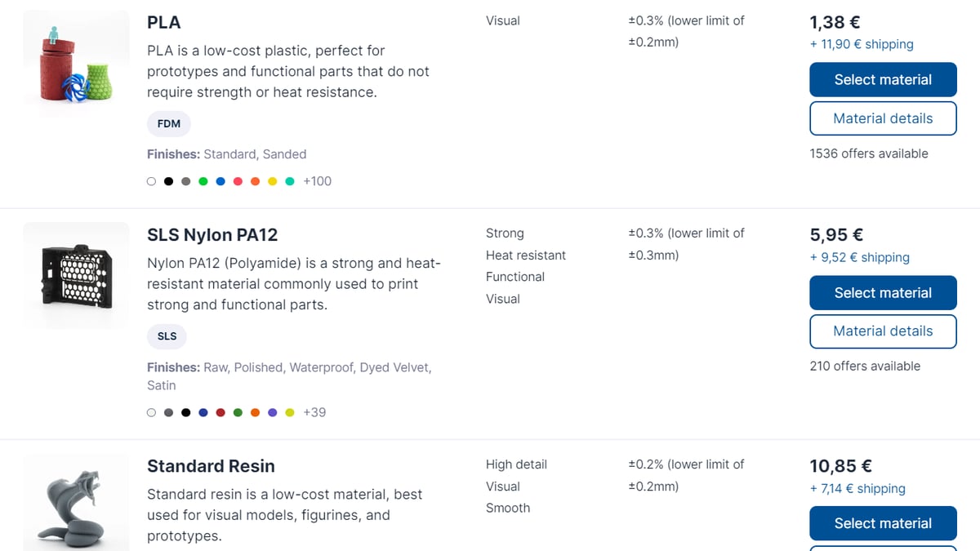Expand the +100 more PLA colors
Viewport: 980px width, 551px height.
[317, 181]
